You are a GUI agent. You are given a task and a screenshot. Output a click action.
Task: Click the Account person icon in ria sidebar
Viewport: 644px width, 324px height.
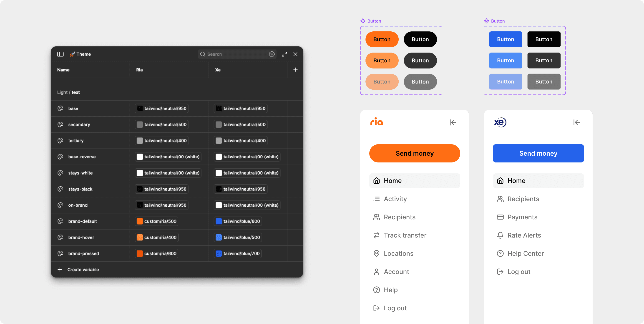[376, 271]
